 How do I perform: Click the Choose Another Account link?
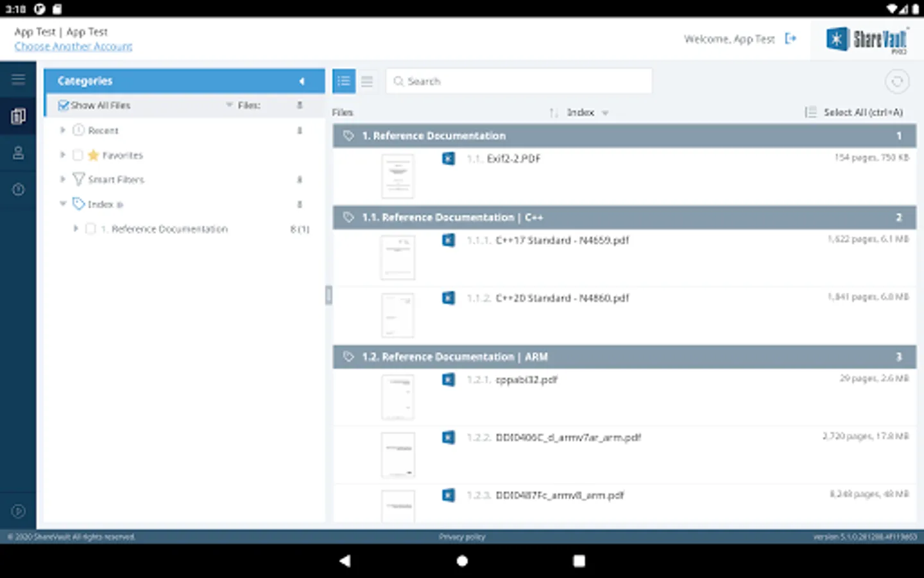tap(73, 46)
